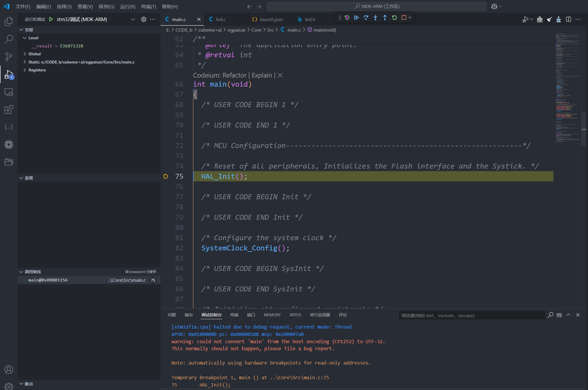Click Codeium Explain link
This screenshot has height=390, width=588.
click(262, 75)
